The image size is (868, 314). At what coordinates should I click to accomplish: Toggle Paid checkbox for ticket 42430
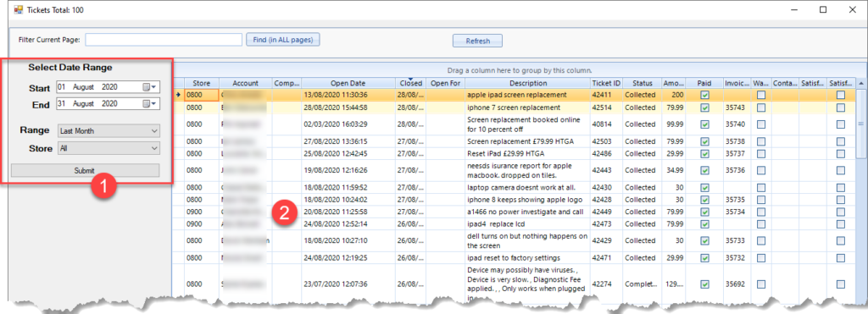704,187
